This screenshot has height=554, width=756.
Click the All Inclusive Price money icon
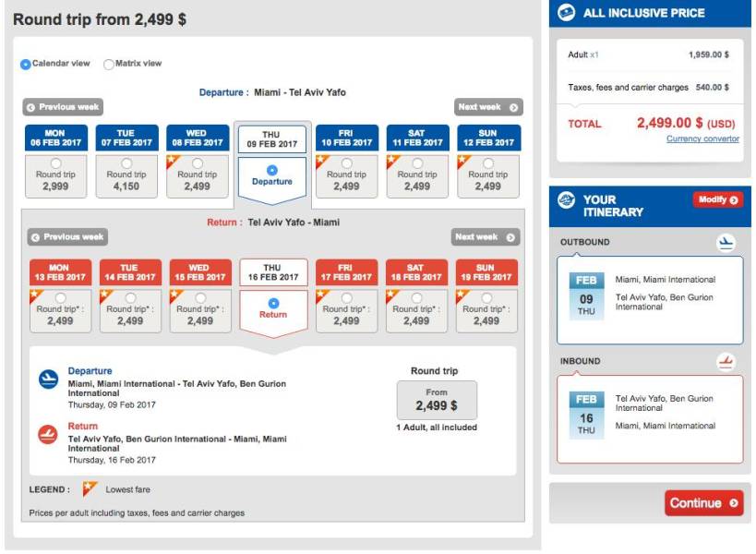pyautogui.click(x=567, y=12)
